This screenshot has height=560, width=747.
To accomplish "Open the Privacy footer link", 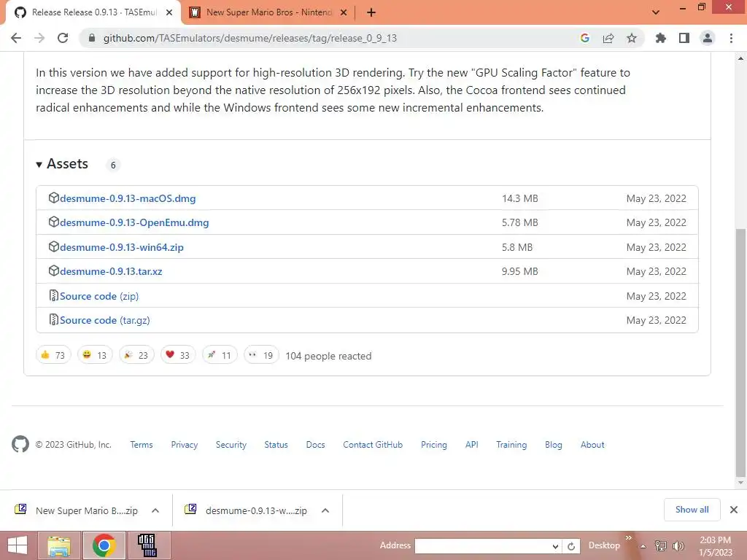I will [x=185, y=445].
